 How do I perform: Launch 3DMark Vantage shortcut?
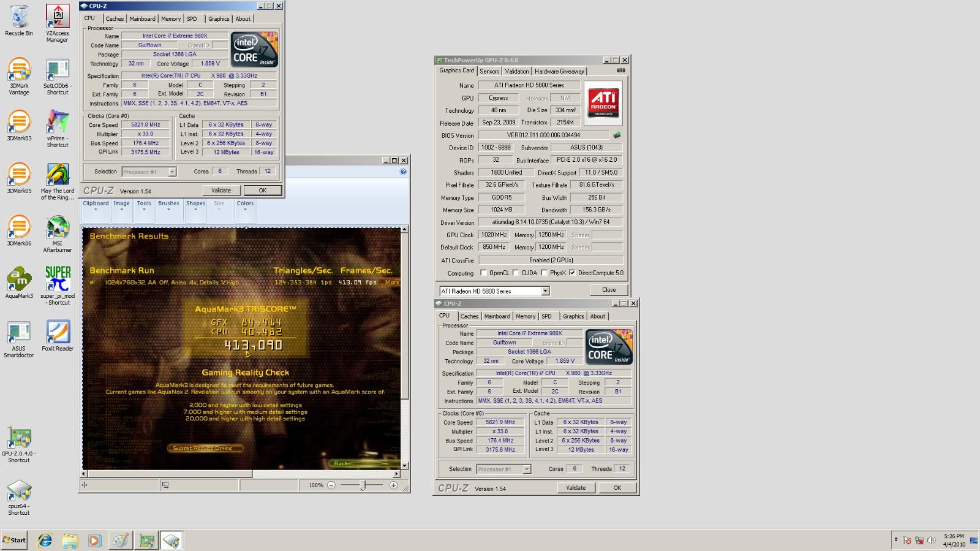point(19,76)
